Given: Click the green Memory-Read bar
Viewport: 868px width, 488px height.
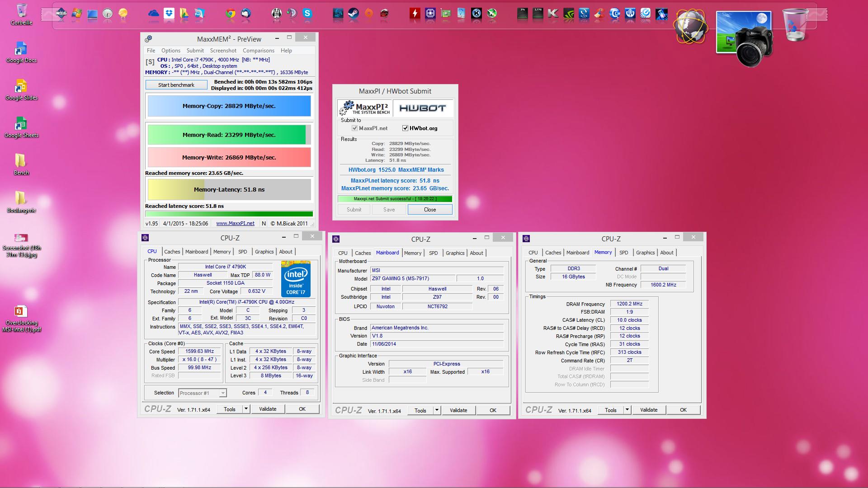Looking at the screenshot, I should pyautogui.click(x=229, y=135).
